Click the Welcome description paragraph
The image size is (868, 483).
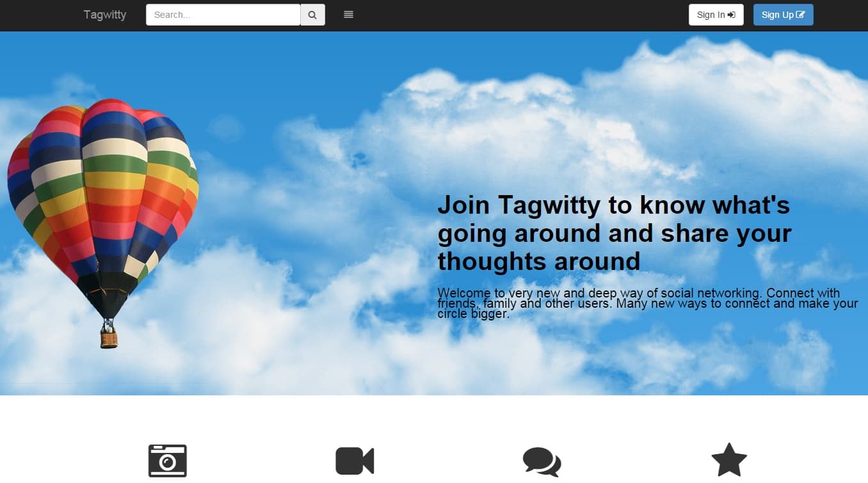point(647,303)
